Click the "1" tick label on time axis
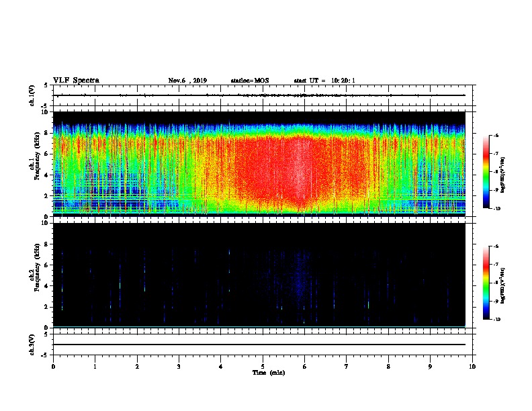532x411 pixels. pyautogui.click(x=95, y=367)
